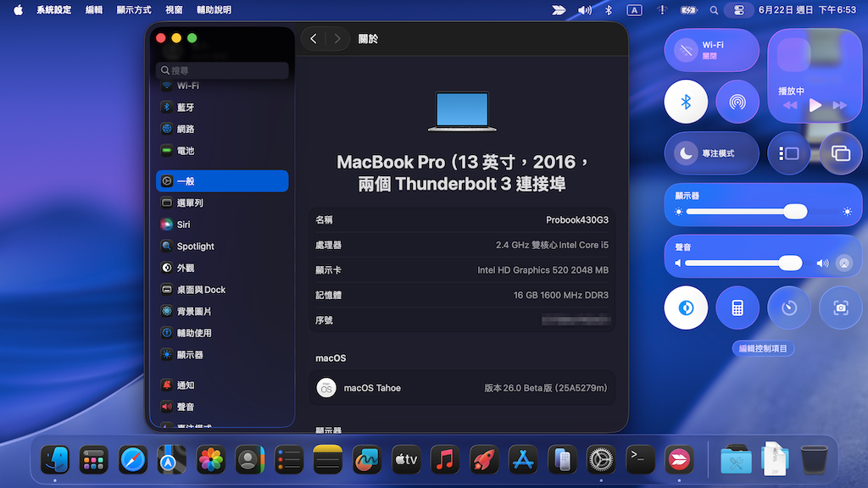868x488 pixels.
Task: Adjust the 顯示器 brightness slider
Action: pyautogui.click(x=764, y=211)
